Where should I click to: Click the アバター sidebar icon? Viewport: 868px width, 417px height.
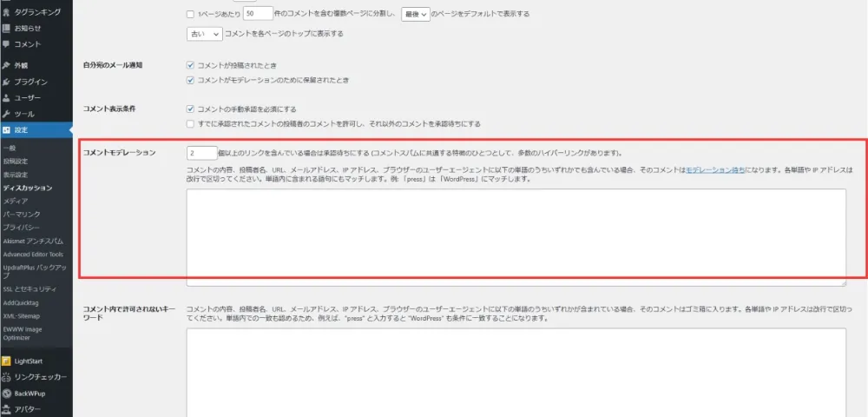click(6, 409)
